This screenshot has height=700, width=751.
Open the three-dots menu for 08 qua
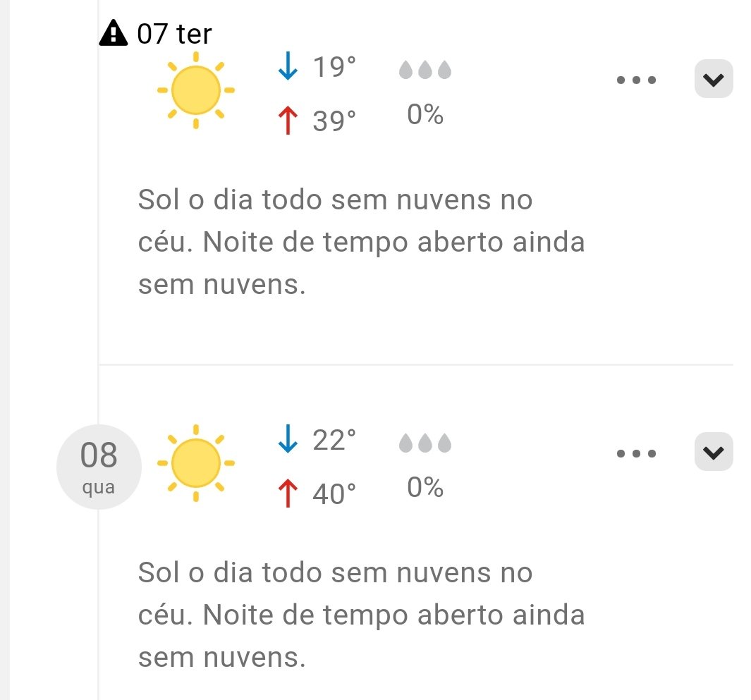point(637,453)
